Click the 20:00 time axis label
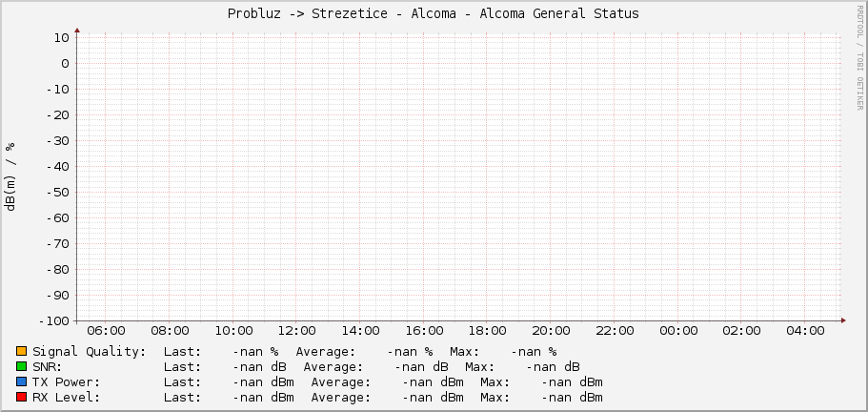The height and width of the screenshot is (412, 868). point(551,331)
